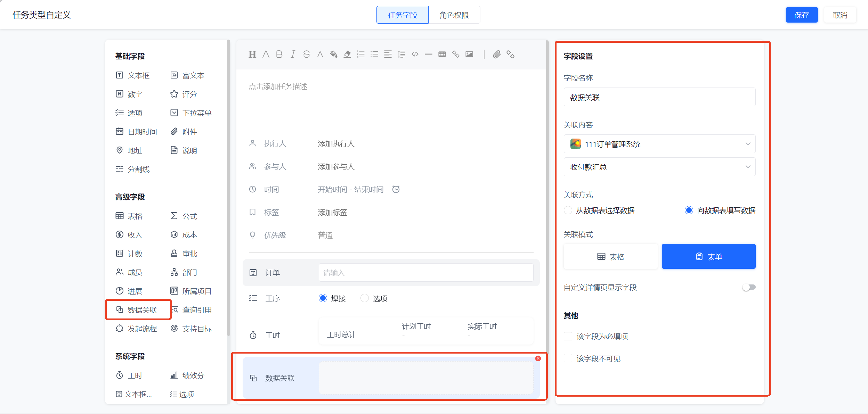Viewport: 868px width, 414px height.
Task: Add the 支持目标 field
Action: click(191, 329)
